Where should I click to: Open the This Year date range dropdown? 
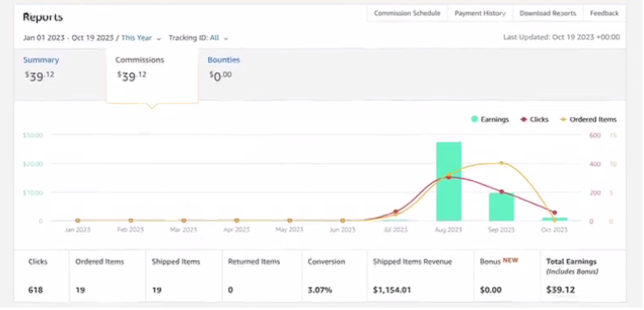[x=136, y=38]
